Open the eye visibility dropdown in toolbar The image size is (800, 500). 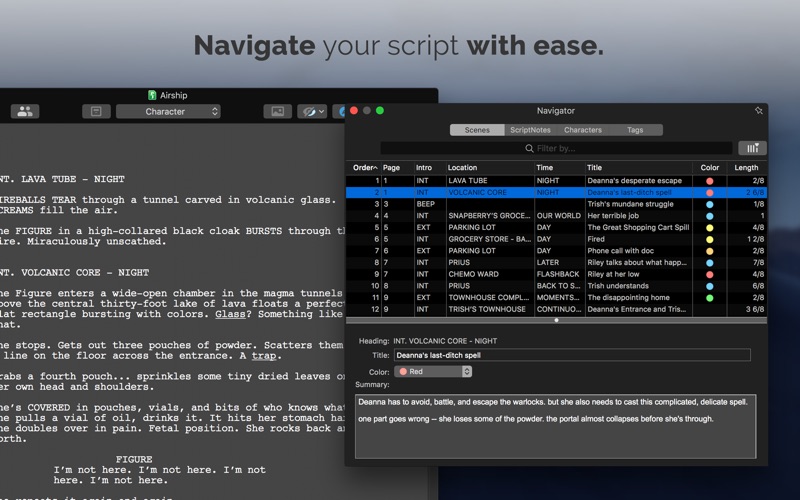[x=312, y=111]
